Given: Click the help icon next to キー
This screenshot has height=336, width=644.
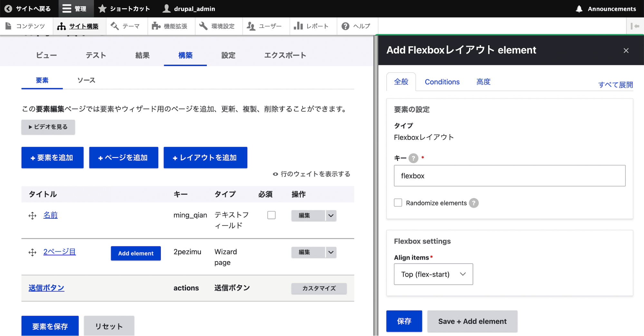Looking at the screenshot, I should coord(413,158).
